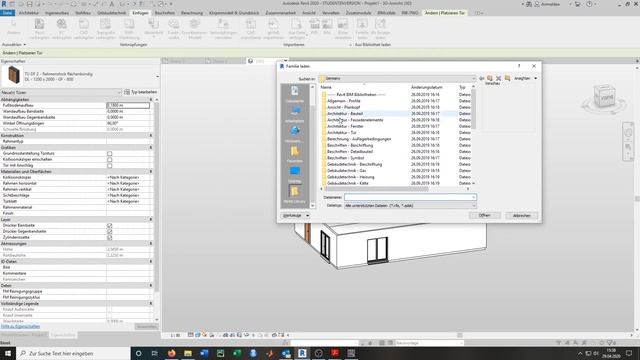Click the help question mark in dialog title
The height and width of the screenshot is (360, 640).
519,66
